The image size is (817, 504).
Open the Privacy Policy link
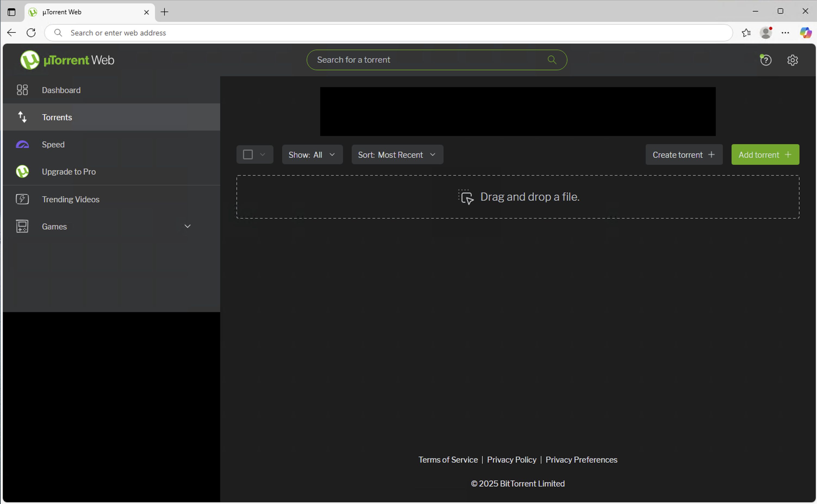point(512,460)
